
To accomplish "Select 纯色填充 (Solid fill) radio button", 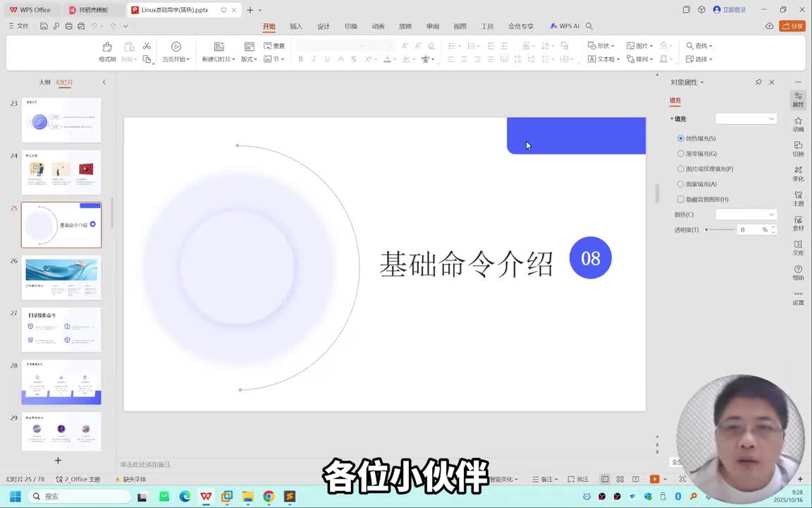I will (680, 138).
